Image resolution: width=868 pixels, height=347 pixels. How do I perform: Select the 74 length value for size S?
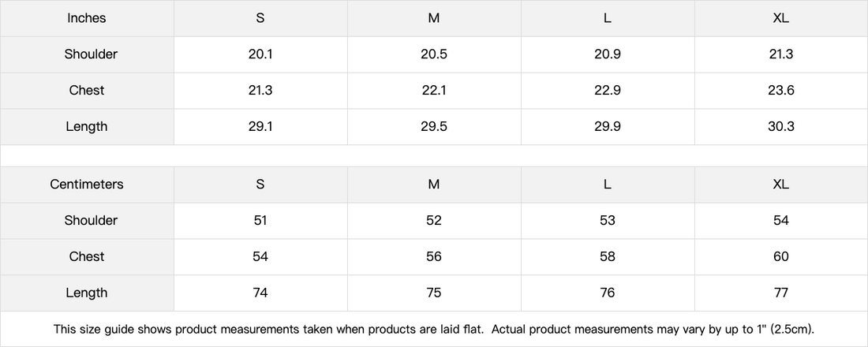260,293
